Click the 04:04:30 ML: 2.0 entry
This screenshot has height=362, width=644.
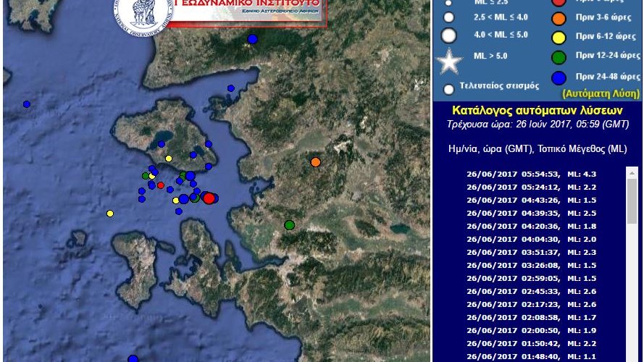coord(531,239)
